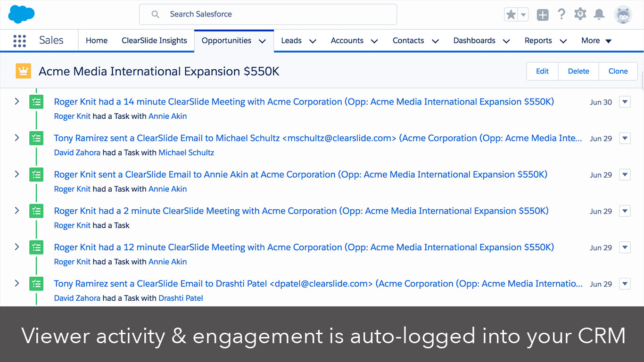The width and height of the screenshot is (644, 362).
Task: Click the task icon beside the 14 minute meeting
Action: click(36, 102)
